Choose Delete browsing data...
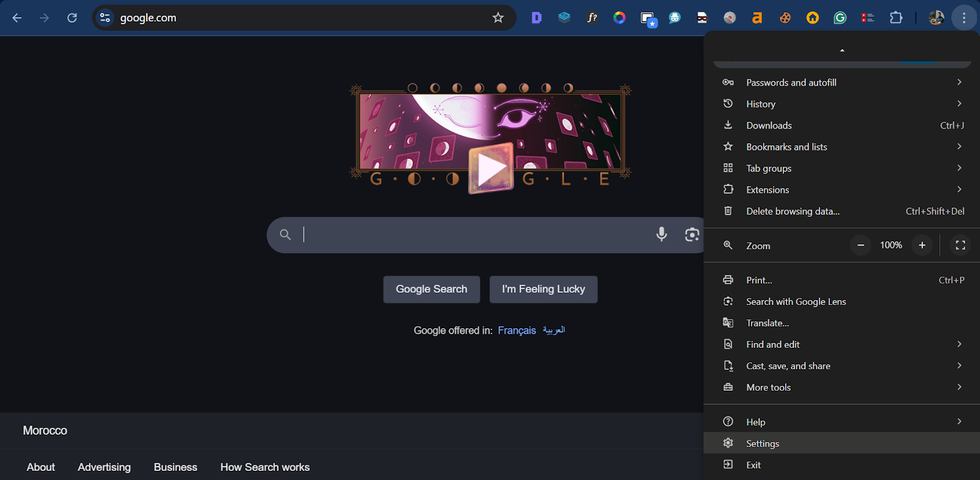The height and width of the screenshot is (480, 980). tap(842, 211)
